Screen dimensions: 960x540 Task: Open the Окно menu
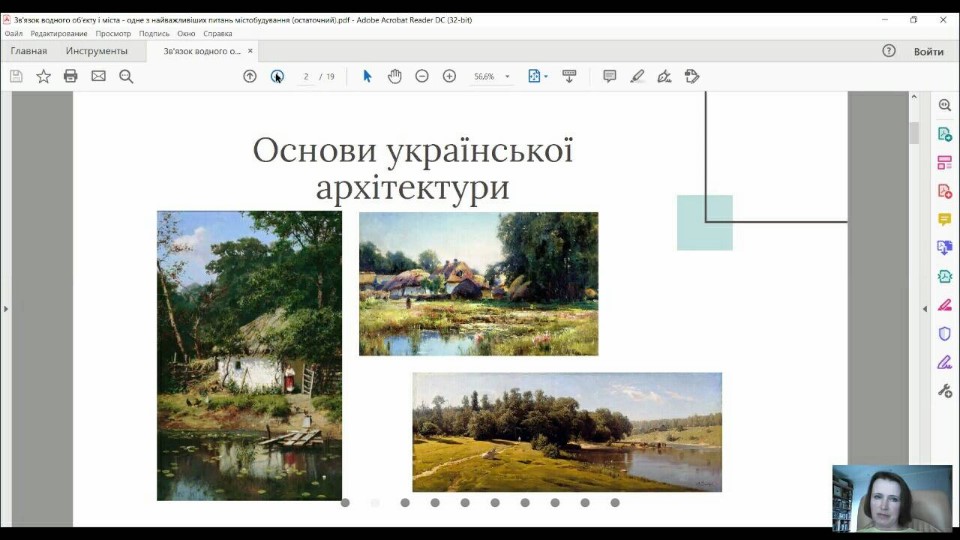coord(186,34)
